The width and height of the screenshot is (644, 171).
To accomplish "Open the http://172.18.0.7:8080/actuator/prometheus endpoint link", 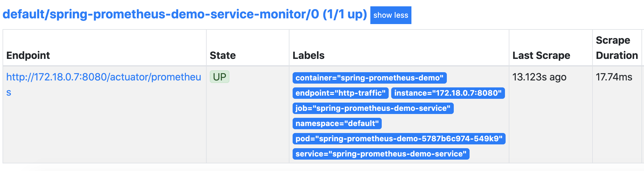I will point(103,77).
